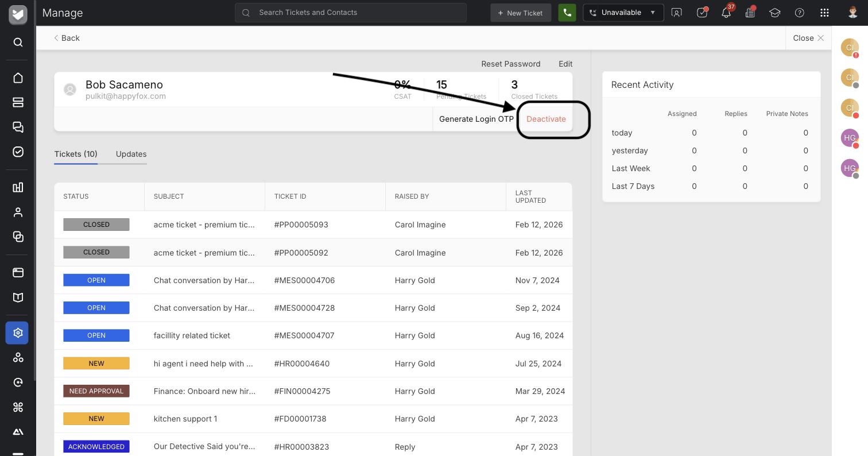Open the user profile avatar menu

[x=852, y=13]
